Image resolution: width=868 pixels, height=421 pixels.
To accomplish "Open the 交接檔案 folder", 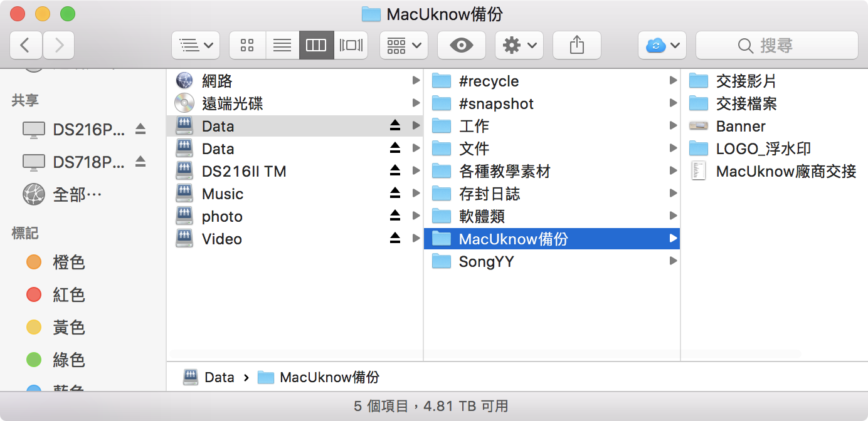I will (x=746, y=104).
